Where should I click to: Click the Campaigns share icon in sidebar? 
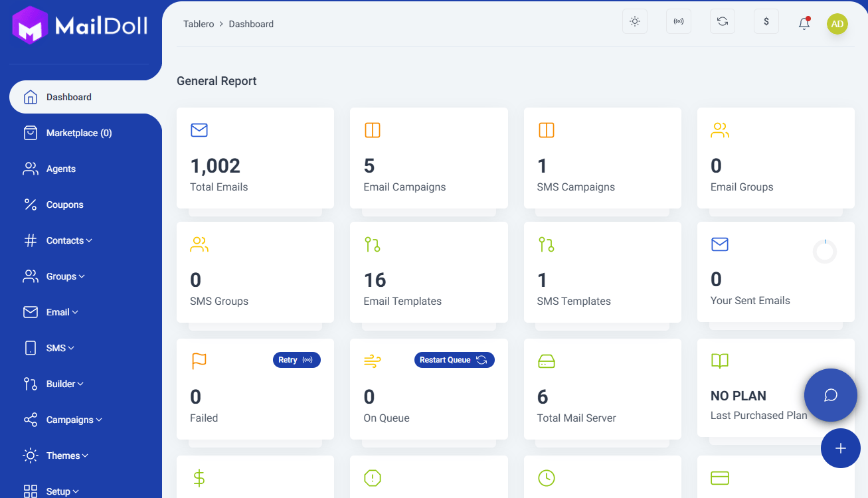pyautogui.click(x=31, y=420)
